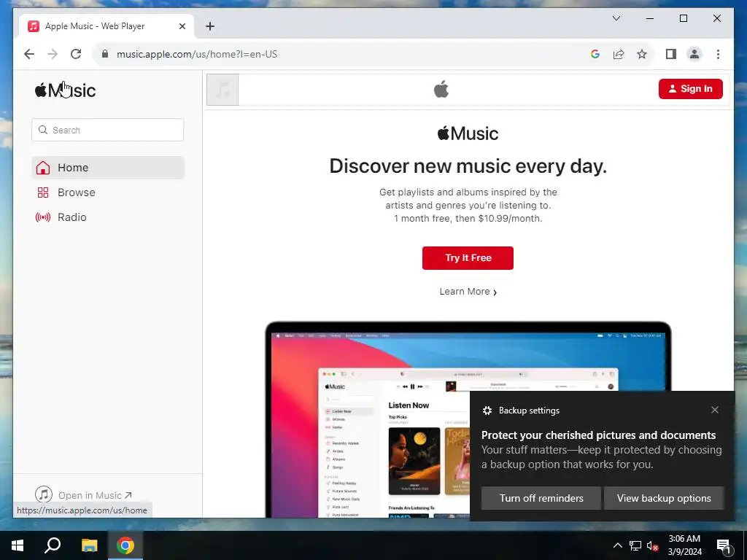Image resolution: width=747 pixels, height=560 pixels.
Task: Click the Apple Music logo in sidebar
Action: point(65,90)
